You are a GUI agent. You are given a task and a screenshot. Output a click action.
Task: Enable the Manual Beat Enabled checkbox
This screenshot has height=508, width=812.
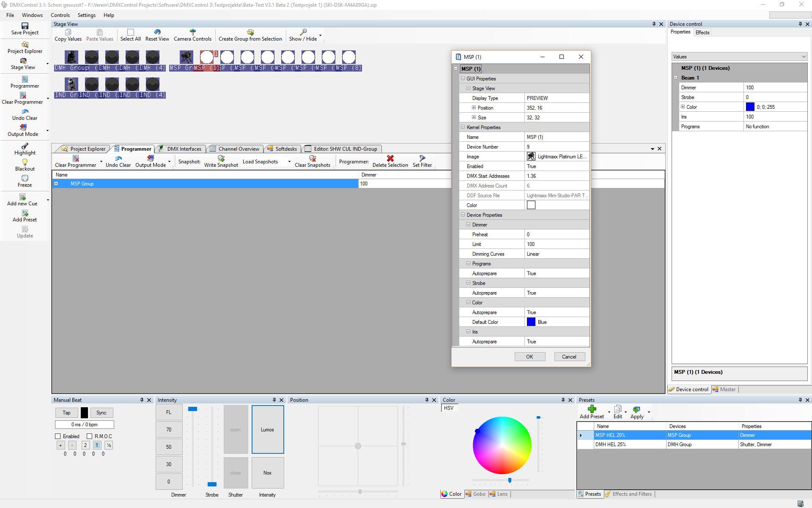(x=58, y=436)
